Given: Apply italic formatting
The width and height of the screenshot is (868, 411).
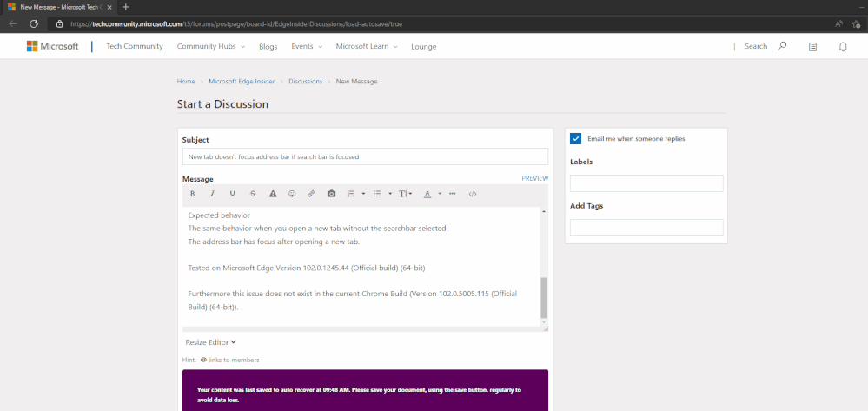Looking at the screenshot, I should [x=212, y=194].
